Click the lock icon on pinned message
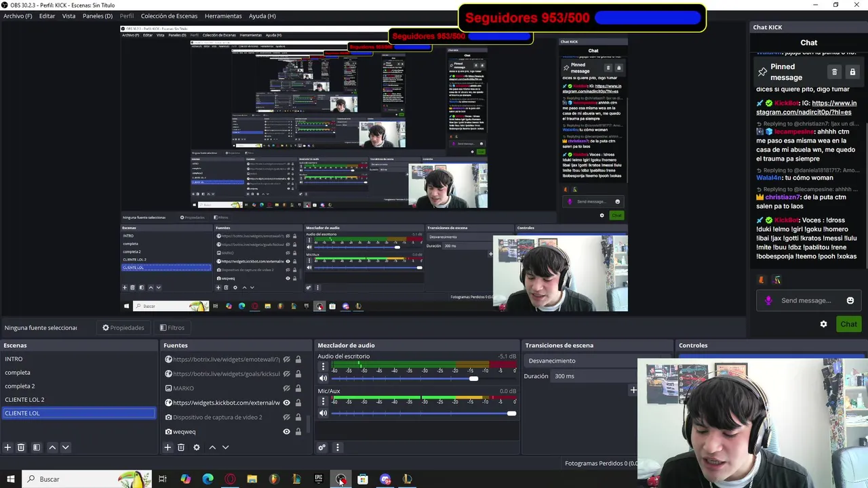Viewport: 868px width, 488px height. [852, 72]
